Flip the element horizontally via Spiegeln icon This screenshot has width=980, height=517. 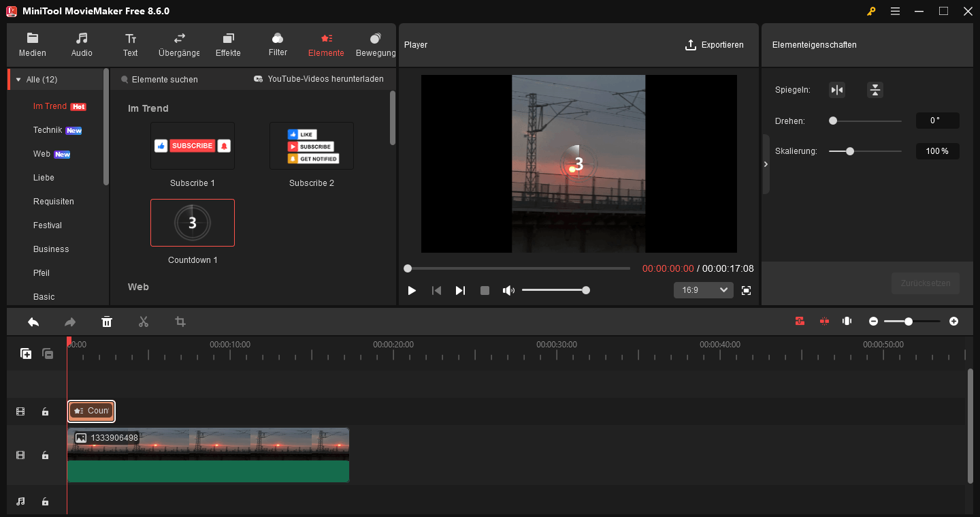click(836, 89)
